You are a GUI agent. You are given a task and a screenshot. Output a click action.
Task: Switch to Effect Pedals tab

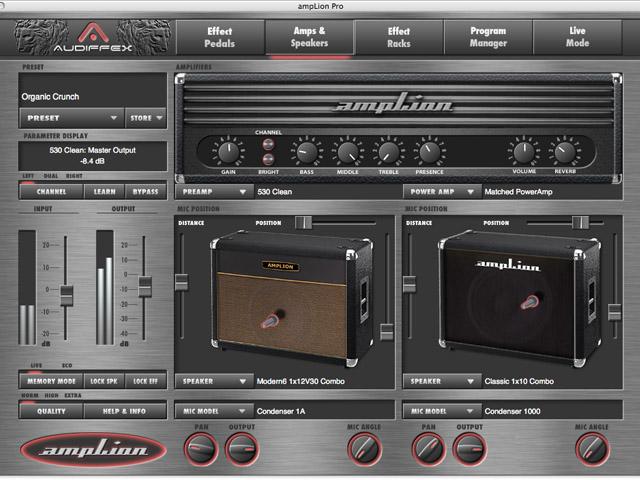coord(220,37)
